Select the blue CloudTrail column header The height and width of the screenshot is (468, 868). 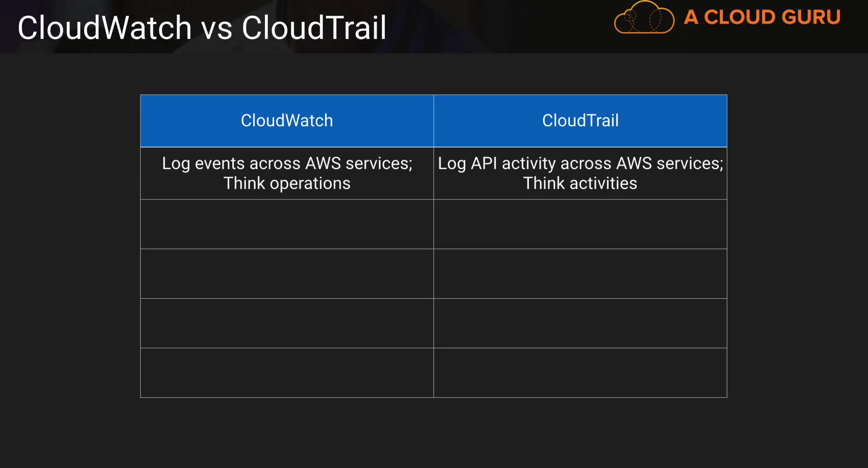tap(580, 121)
